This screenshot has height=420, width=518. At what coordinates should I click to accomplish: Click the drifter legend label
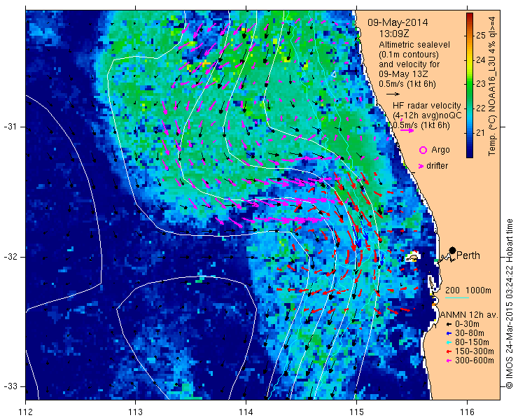pyautogui.click(x=437, y=166)
